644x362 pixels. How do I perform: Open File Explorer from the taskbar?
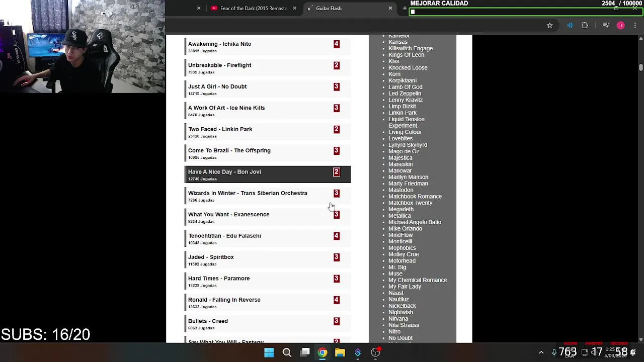pos(340,352)
